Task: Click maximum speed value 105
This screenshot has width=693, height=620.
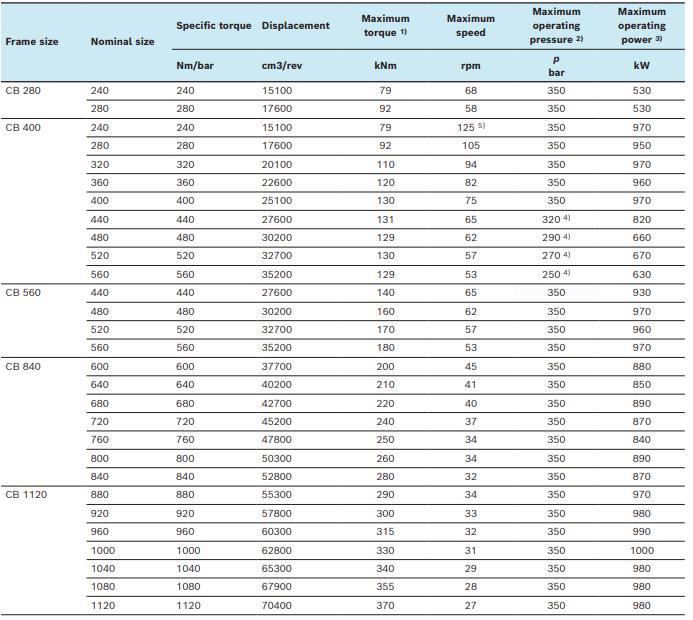Action: click(471, 146)
